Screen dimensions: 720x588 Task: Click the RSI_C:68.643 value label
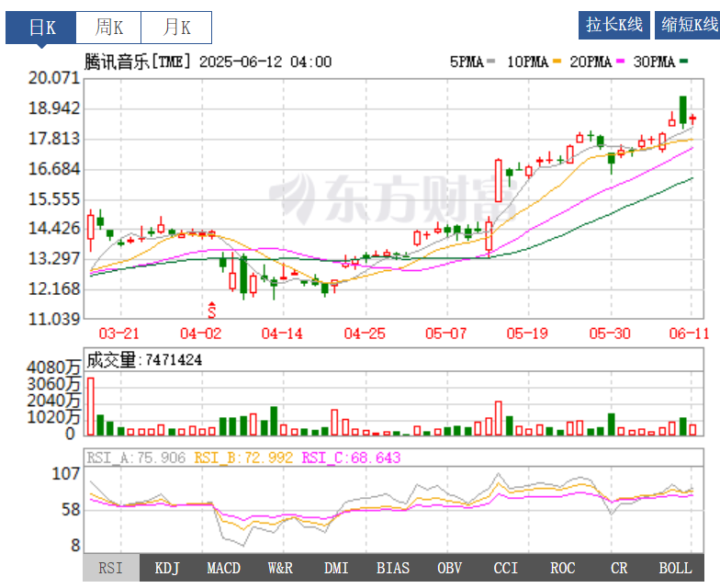pos(351,458)
